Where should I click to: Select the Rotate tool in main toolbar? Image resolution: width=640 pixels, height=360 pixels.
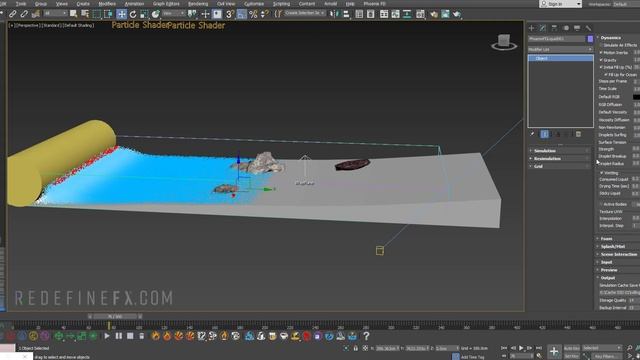pyautogui.click(x=133, y=14)
